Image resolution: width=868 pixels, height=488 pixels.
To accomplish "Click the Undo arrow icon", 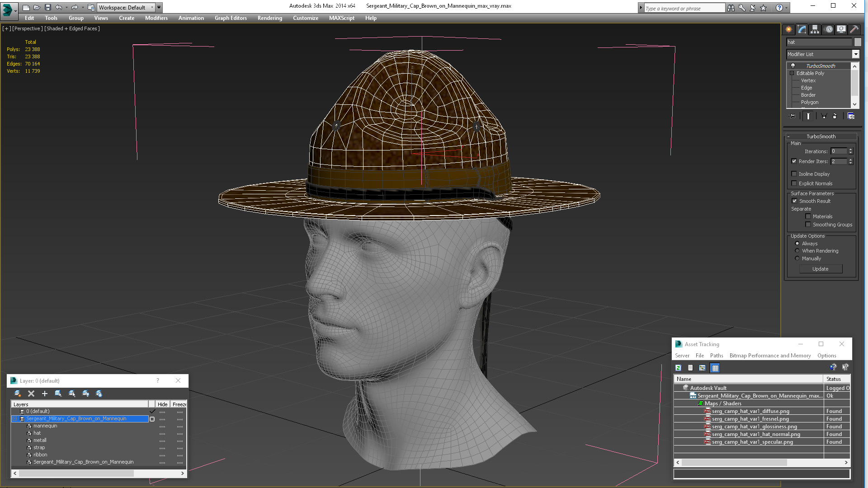I will point(58,7).
